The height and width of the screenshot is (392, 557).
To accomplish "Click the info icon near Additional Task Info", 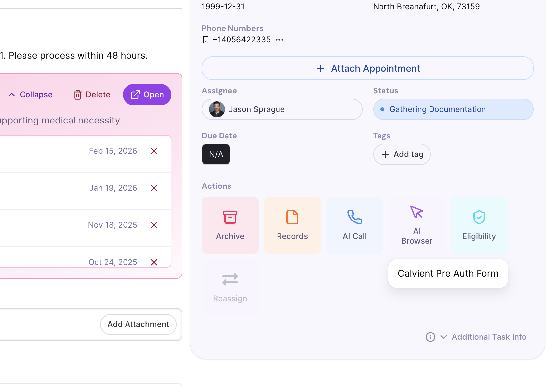I will click(430, 337).
